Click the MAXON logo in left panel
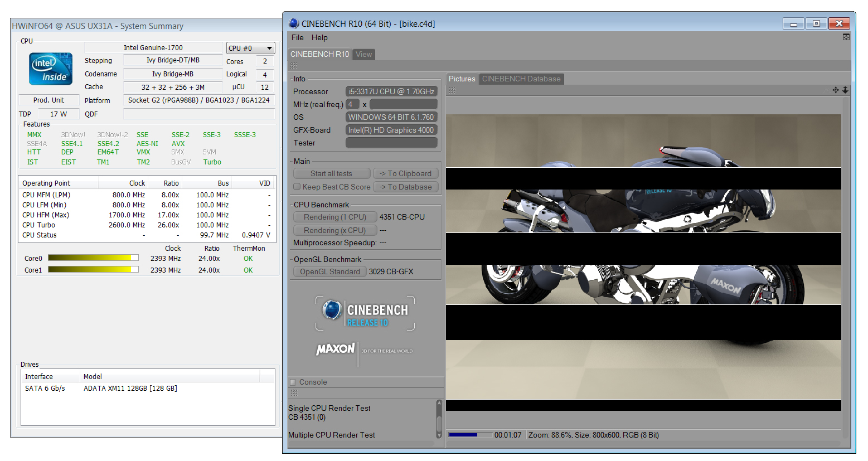Screen dimensions: 868x461 pyautogui.click(x=336, y=349)
